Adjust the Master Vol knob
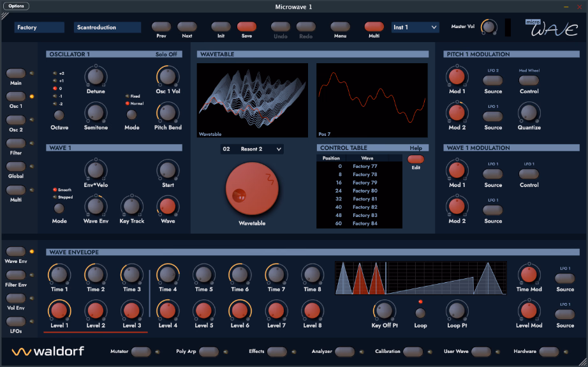 [489, 27]
